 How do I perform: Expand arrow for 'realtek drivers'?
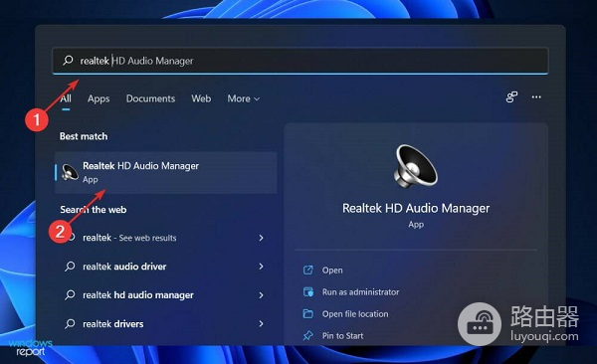[261, 323]
